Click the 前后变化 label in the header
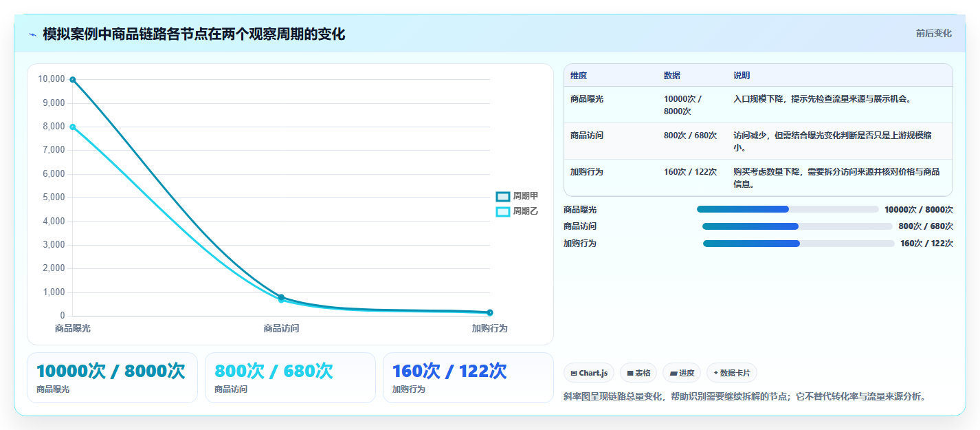The height and width of the screenshot is (430, 980). click(x=933, y=33)
